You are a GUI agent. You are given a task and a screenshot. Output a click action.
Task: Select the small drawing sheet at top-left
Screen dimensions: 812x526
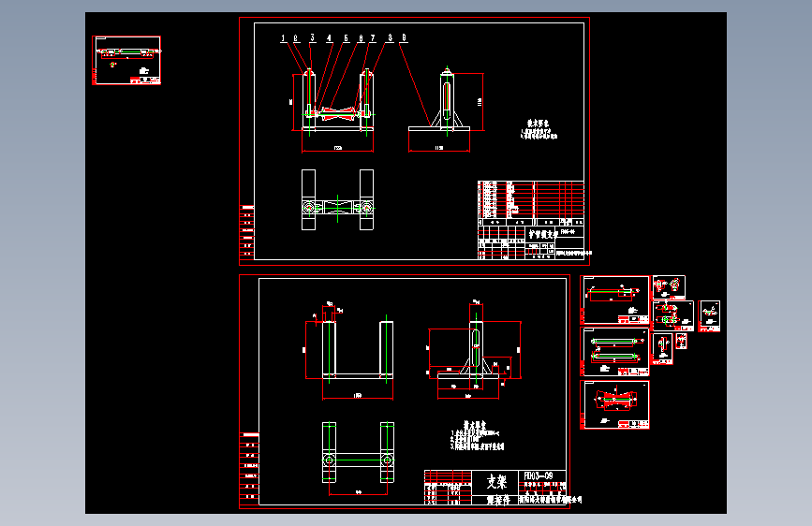pyautogui.click(x=126, y=60)
